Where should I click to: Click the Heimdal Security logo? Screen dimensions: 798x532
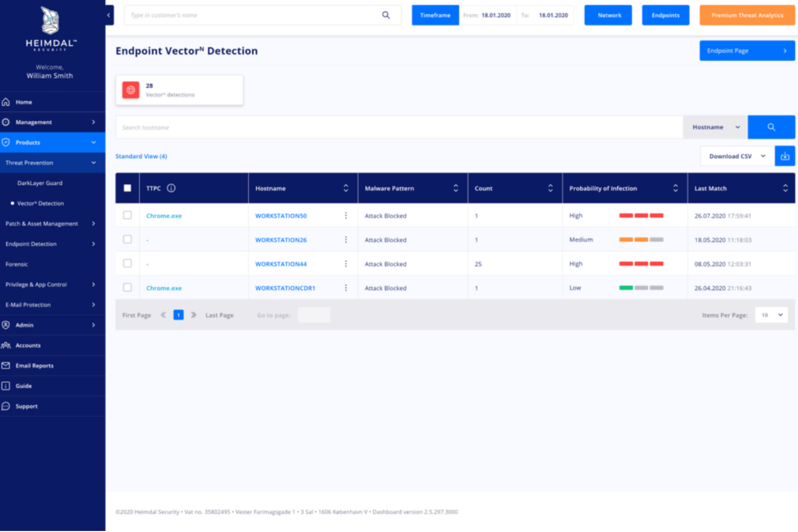point(51,29)
